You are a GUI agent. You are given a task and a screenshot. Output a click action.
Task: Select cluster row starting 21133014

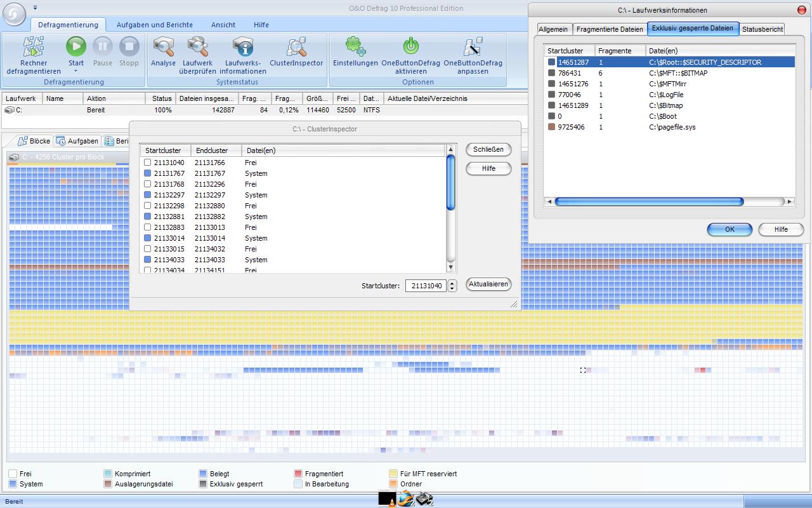(293, 238)
